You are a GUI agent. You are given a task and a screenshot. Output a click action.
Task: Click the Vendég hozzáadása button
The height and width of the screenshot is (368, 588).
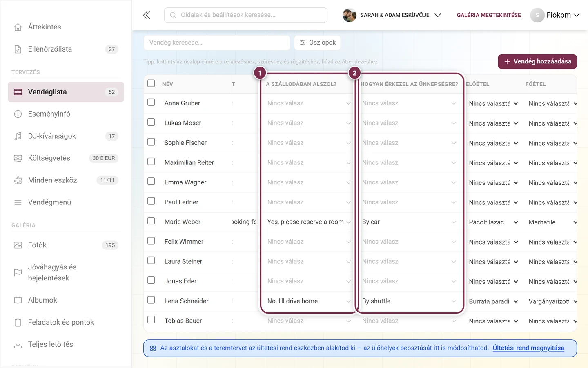pyautogui.click(x=537, y=62)
